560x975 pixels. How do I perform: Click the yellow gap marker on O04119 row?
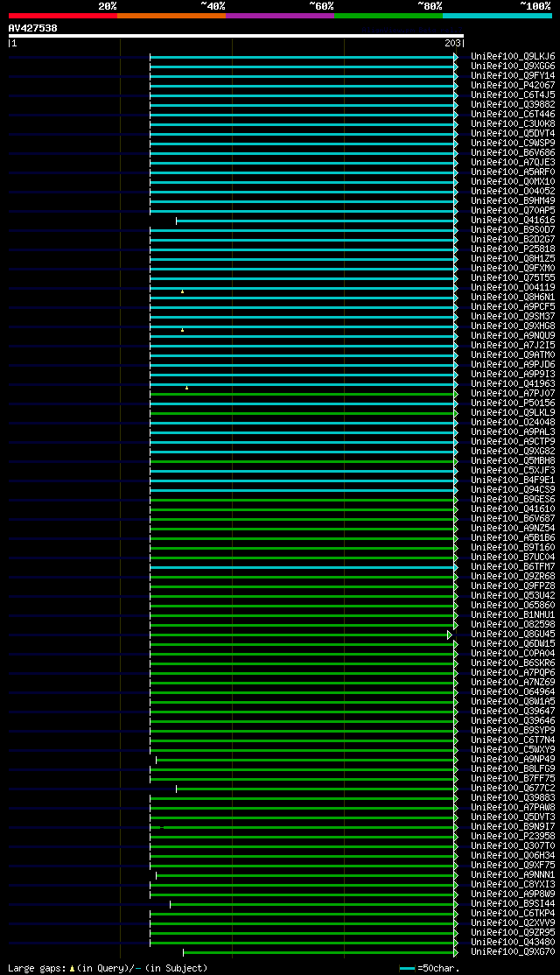coord(182,291)
